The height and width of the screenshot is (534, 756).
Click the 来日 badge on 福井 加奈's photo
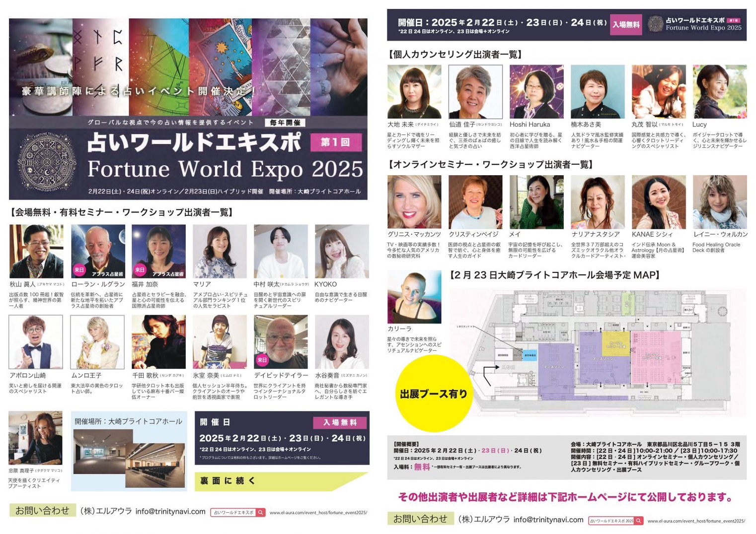(x=140, y=270)
